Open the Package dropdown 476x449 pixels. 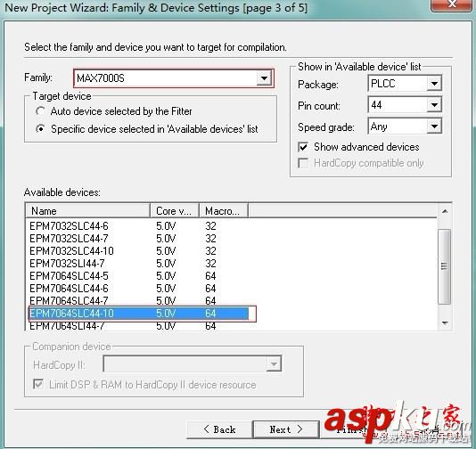click(434, 83)
